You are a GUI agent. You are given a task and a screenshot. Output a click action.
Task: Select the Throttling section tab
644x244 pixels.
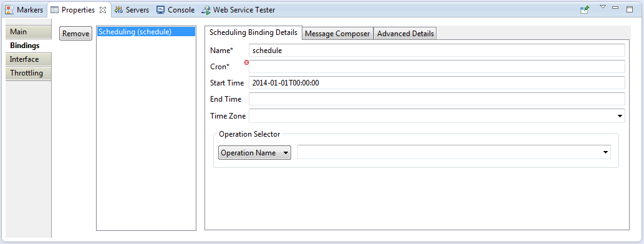pyautogui.click(x=29, y=73)
